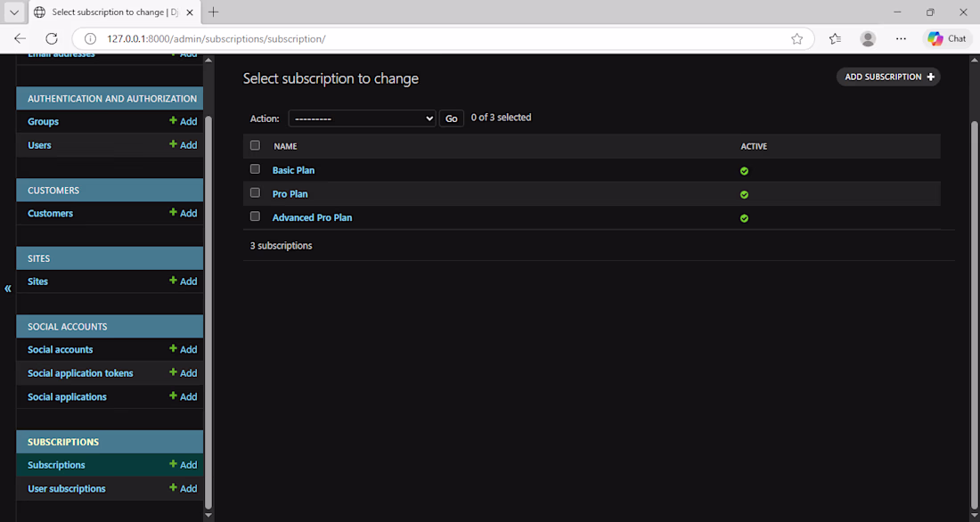Open Social application tokens in sidebar

pos(80,373)
